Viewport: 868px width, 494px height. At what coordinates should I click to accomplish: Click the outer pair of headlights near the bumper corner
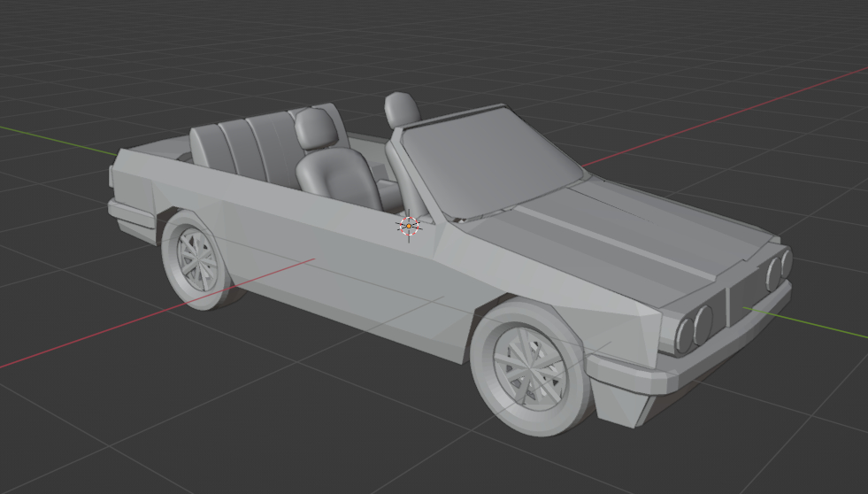(x=695, y=327)
